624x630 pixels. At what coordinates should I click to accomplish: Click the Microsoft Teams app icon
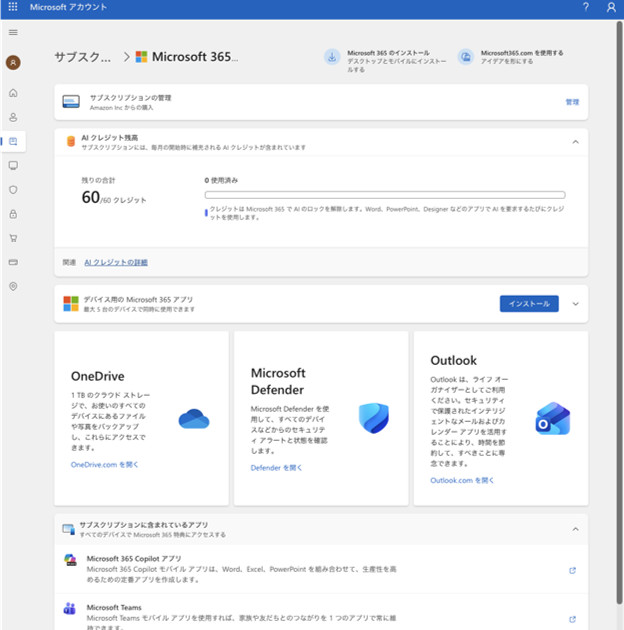pyautogui.click(x=70, y=608)
